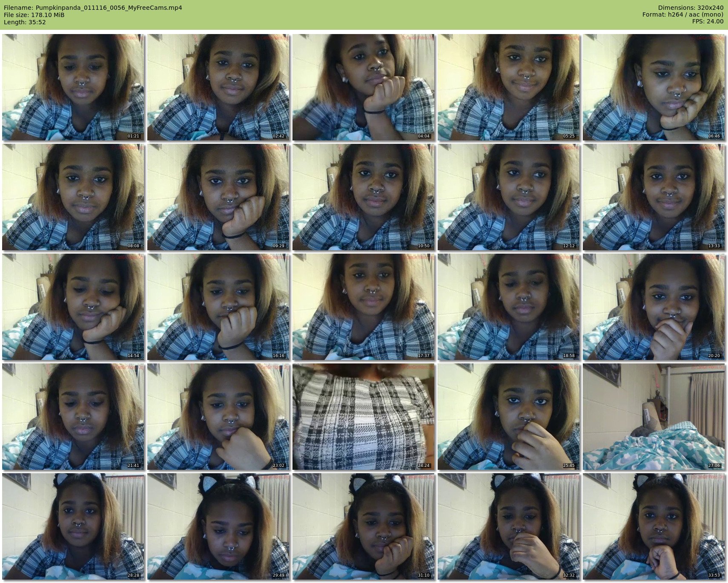Viewport: 728px width, 583px height.
Task: Click the thumbnail stamped 28:28
Action: 73,526
